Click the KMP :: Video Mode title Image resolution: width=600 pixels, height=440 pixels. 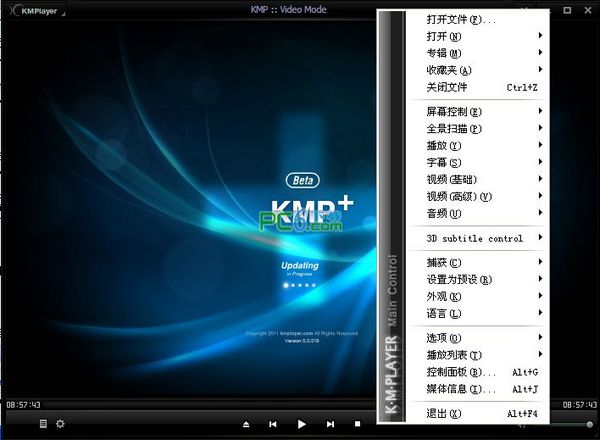click(289, 10)
